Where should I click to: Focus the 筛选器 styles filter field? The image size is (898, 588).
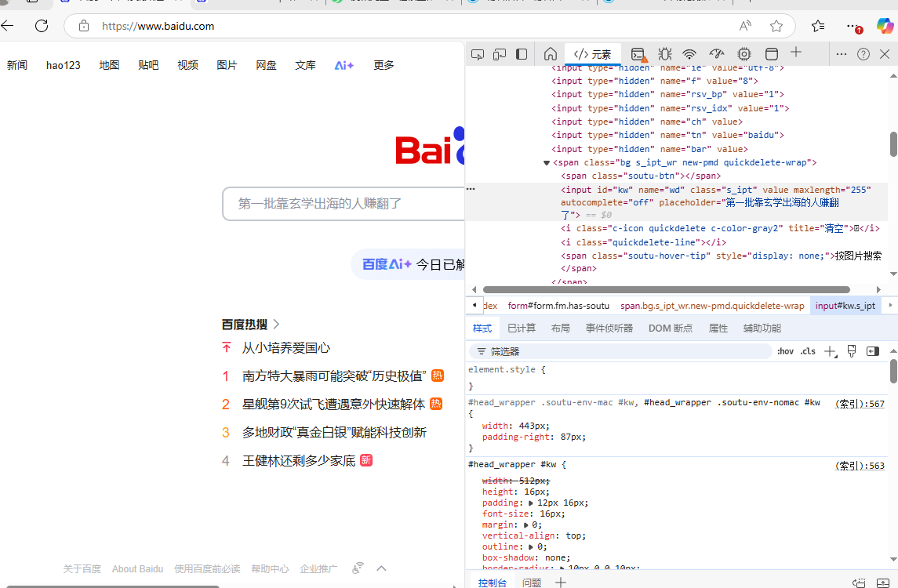620,351
